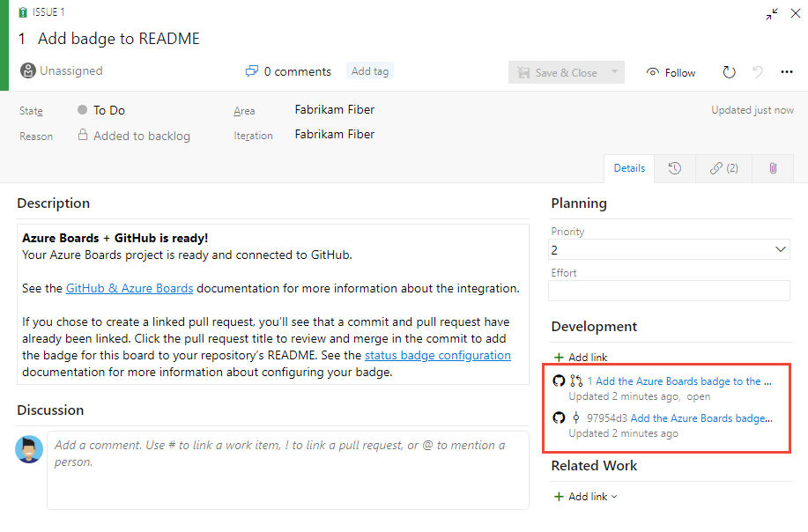Image resolution: width=808 pixels, height=532 pixels.
Task: Open the more actions ellipsis icon
Action: tap(786, 72)
